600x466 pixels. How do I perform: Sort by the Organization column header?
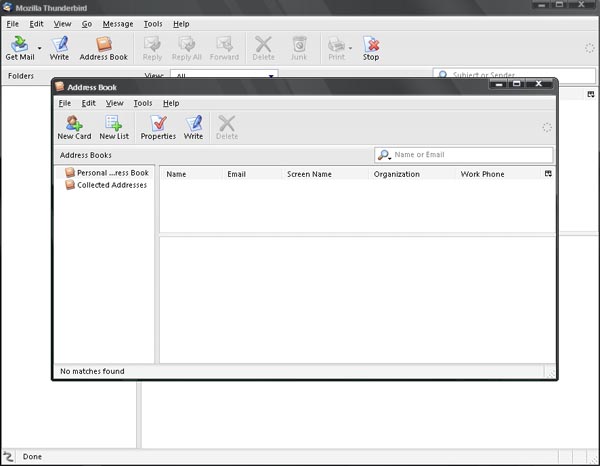412,174
